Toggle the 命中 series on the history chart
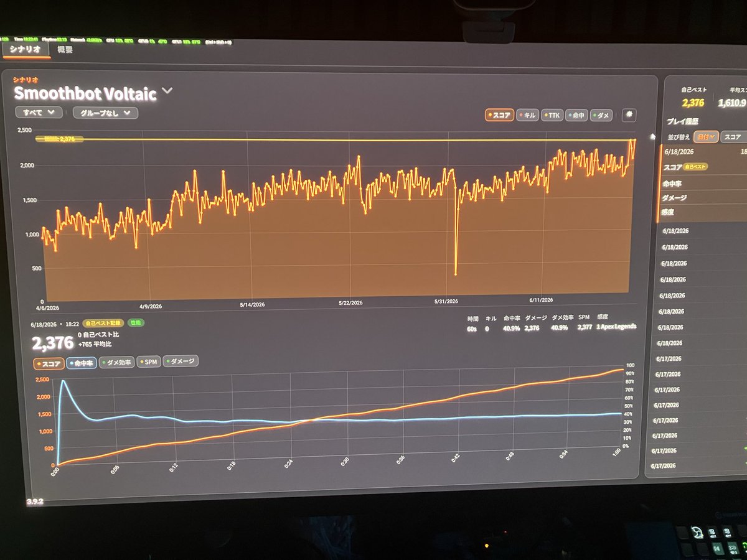Screen dimensions: 747x560 (576, 115)
